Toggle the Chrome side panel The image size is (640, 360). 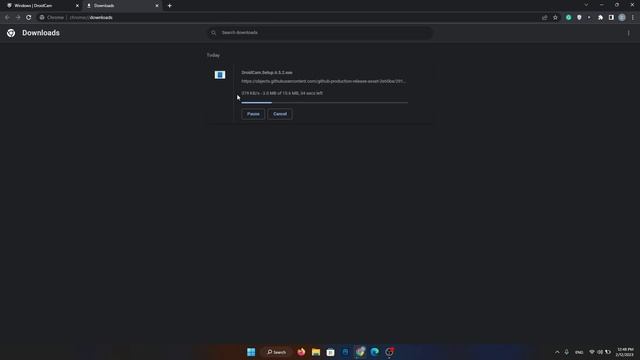pyautogui.click(x=611, y=18)
